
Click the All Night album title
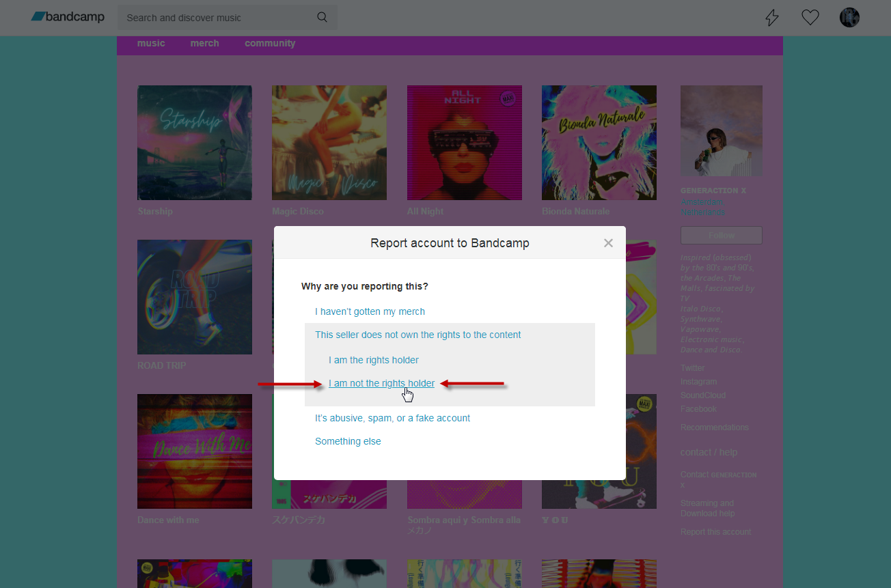click(426, 212)
